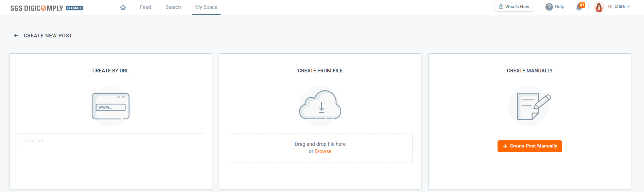644x192 pixels.
Task: Click the browser URL illustration icon
Action: click(x=110, y=106)
